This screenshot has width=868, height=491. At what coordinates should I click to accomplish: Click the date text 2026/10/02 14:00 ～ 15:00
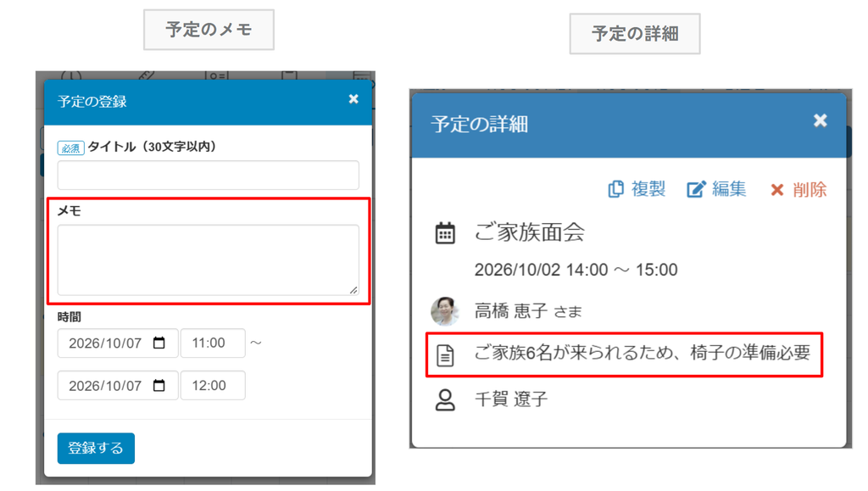(576, 270)
